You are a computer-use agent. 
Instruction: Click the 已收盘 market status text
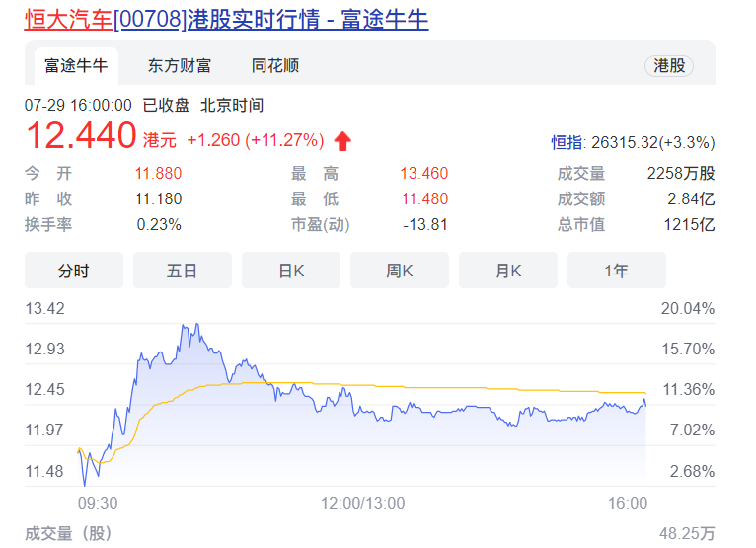pyautogui.click(x=167, y=106)
